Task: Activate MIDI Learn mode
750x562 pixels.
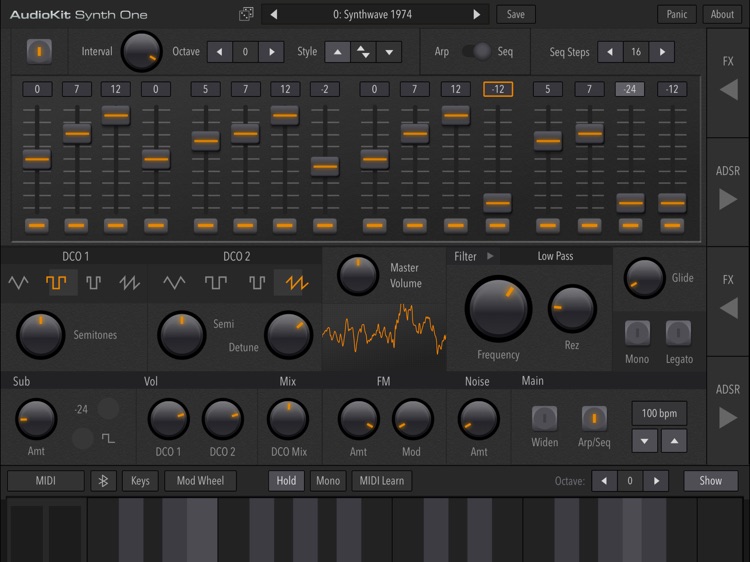Action: 382,481
